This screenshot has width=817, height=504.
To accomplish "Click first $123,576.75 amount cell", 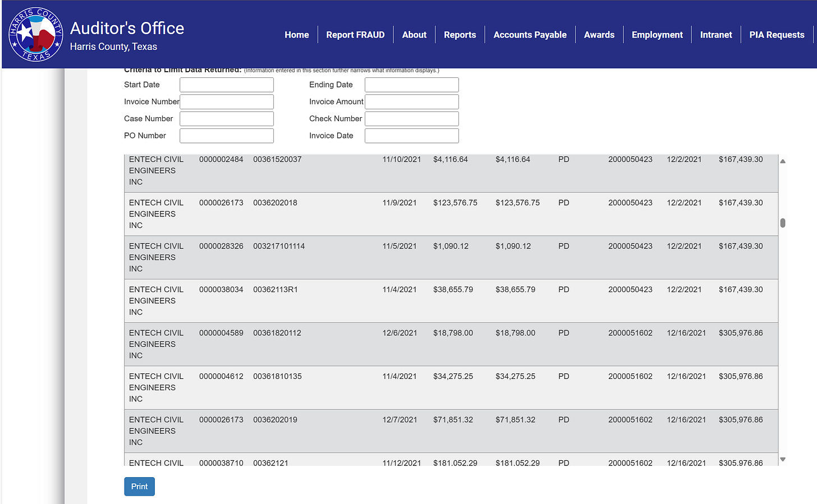I will (455, 202).
